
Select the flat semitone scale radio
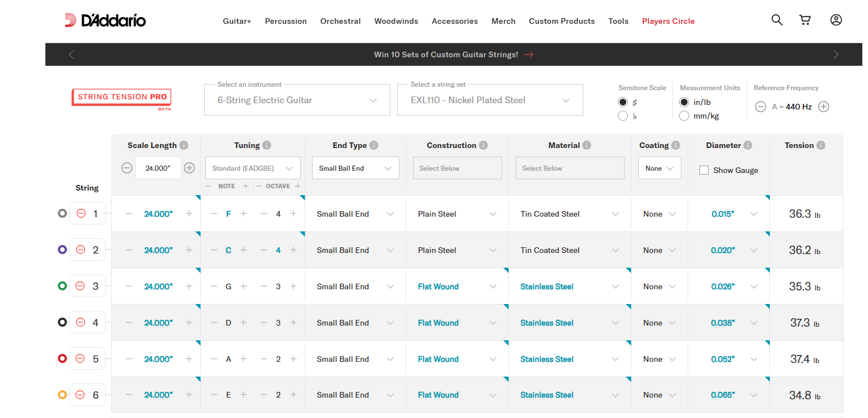pos(623,116)
